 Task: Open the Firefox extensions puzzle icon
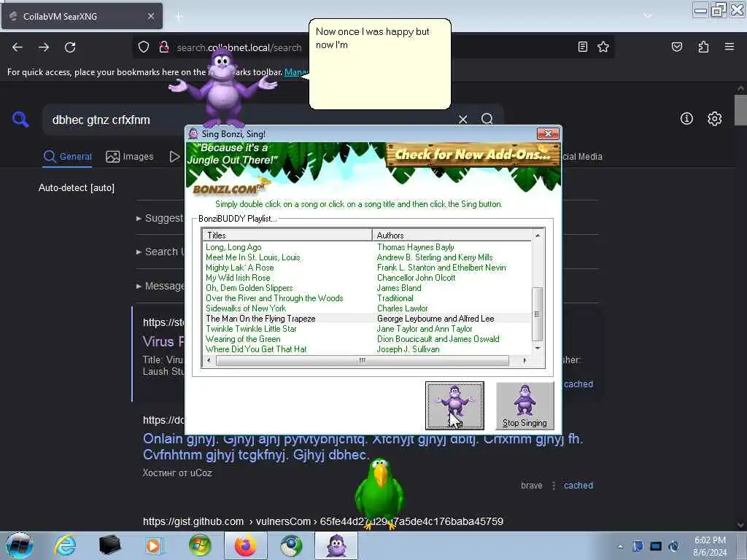(x=703, y=47)
